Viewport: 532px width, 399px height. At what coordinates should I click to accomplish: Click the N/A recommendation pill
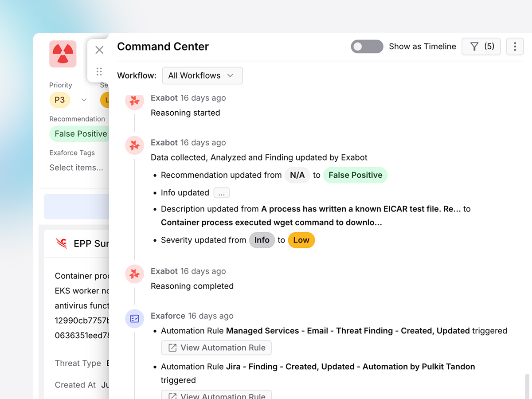(x=297, y=175)
